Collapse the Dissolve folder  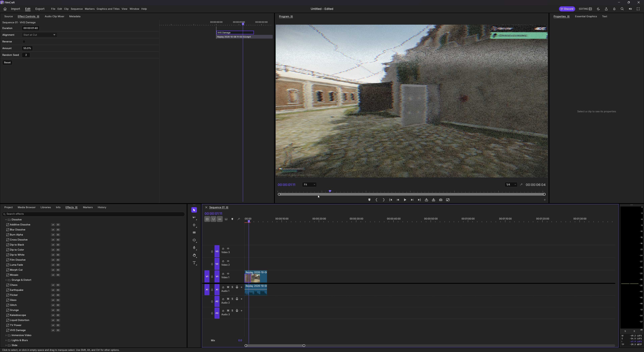[6, 220]
